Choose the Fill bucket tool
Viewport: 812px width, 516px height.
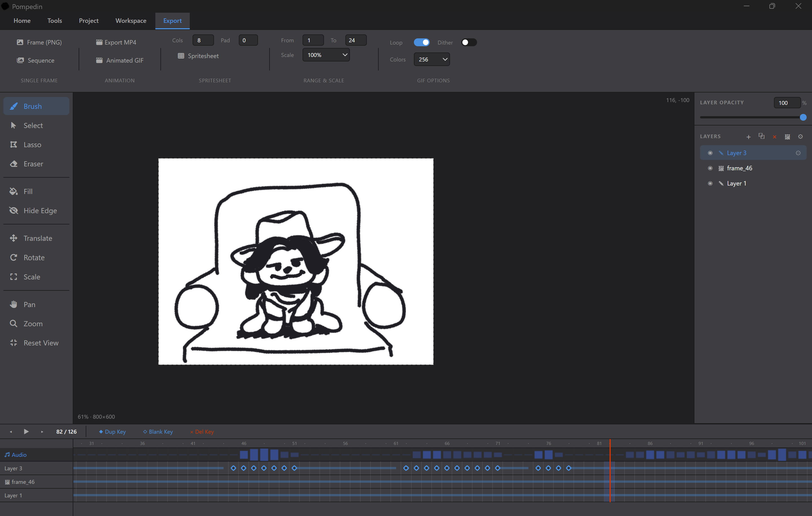(28, 191)
